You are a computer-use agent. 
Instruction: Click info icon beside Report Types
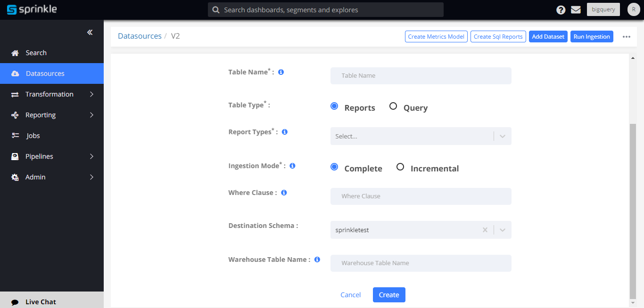(285, 132)
